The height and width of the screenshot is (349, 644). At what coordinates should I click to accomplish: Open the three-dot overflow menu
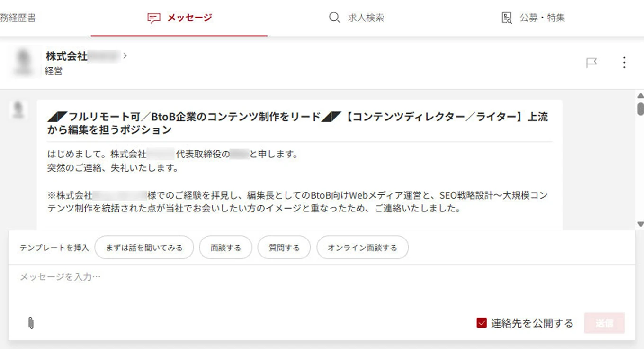pos(624,62)
